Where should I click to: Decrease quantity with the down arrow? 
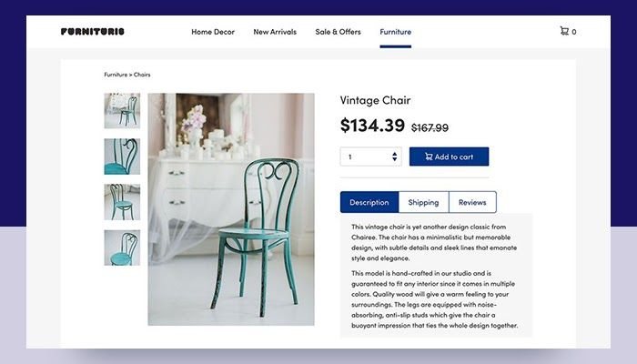pyautogui.click(x=394, y=159)
